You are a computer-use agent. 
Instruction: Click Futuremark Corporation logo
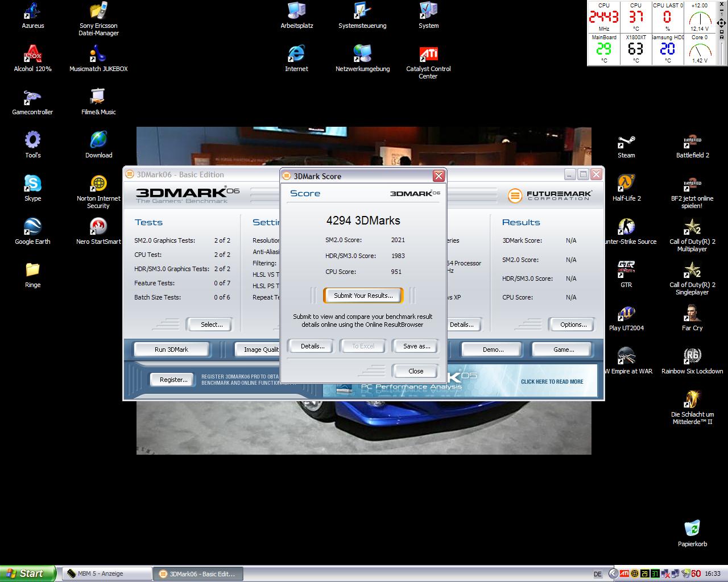(x=549, y=195)
